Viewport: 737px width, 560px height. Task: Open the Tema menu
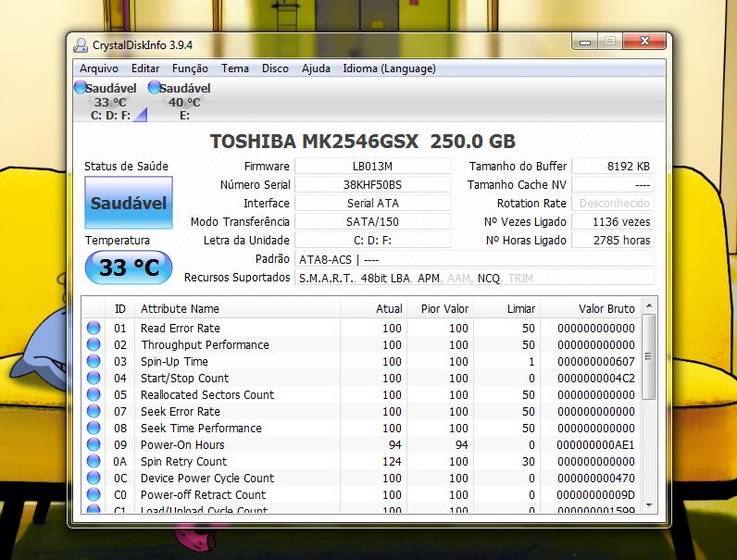(x=235, y=68)
